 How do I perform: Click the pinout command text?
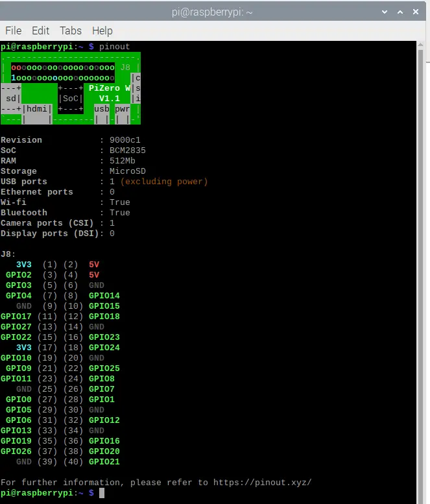coord(114,47)
